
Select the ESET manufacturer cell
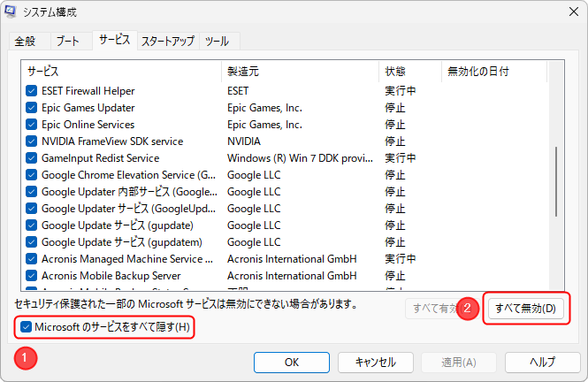[x=238, y=91]
